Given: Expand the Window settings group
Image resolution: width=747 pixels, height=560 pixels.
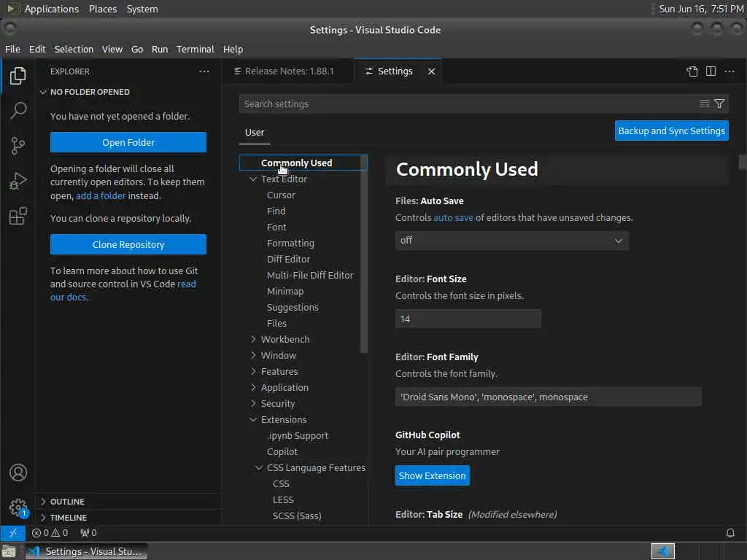Looking at the screenshot, I should click(253, 355).
